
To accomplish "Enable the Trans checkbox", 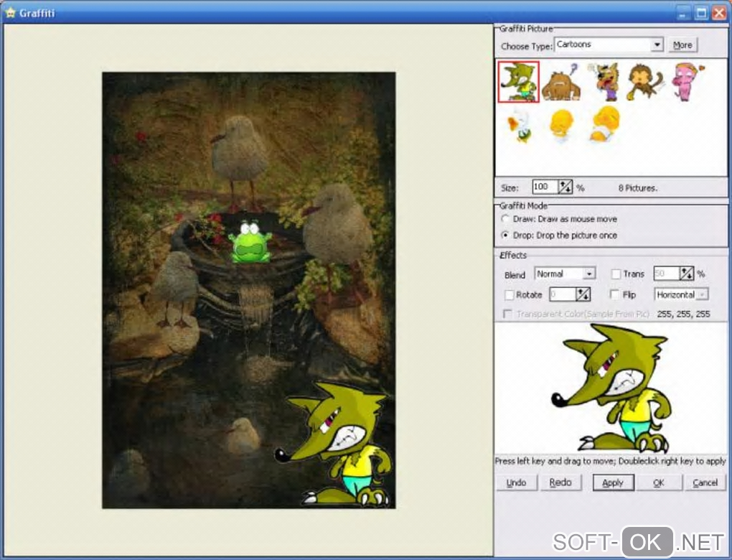I will click(616, 274).
